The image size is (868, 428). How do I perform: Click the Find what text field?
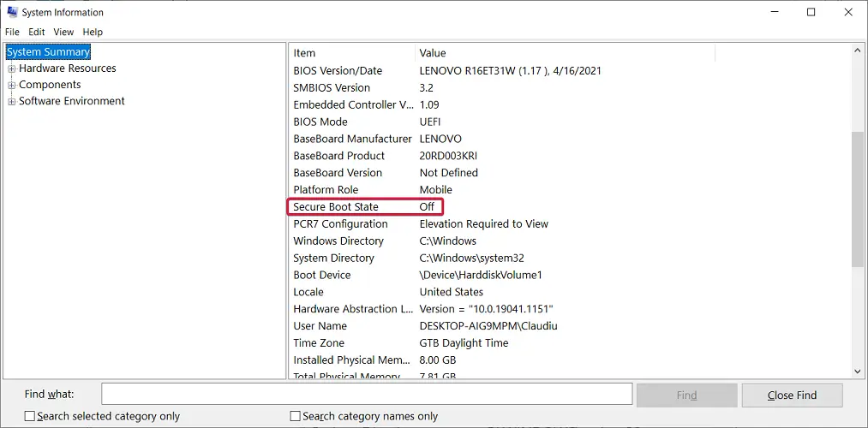click(x=367, y=395)
